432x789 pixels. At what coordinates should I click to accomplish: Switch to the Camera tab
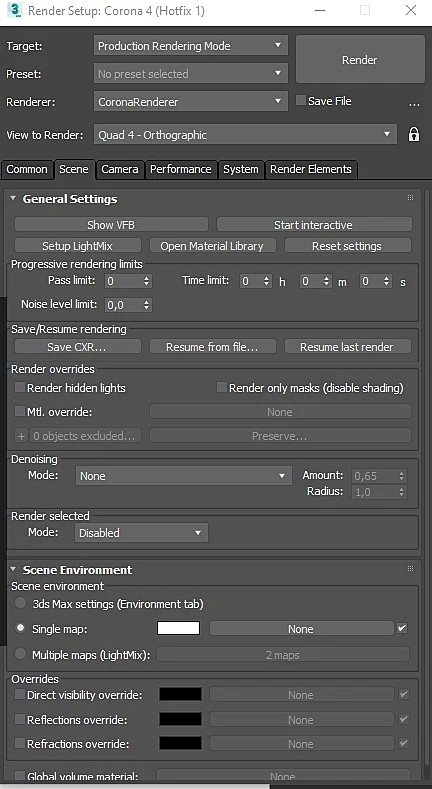click(120, 170)
